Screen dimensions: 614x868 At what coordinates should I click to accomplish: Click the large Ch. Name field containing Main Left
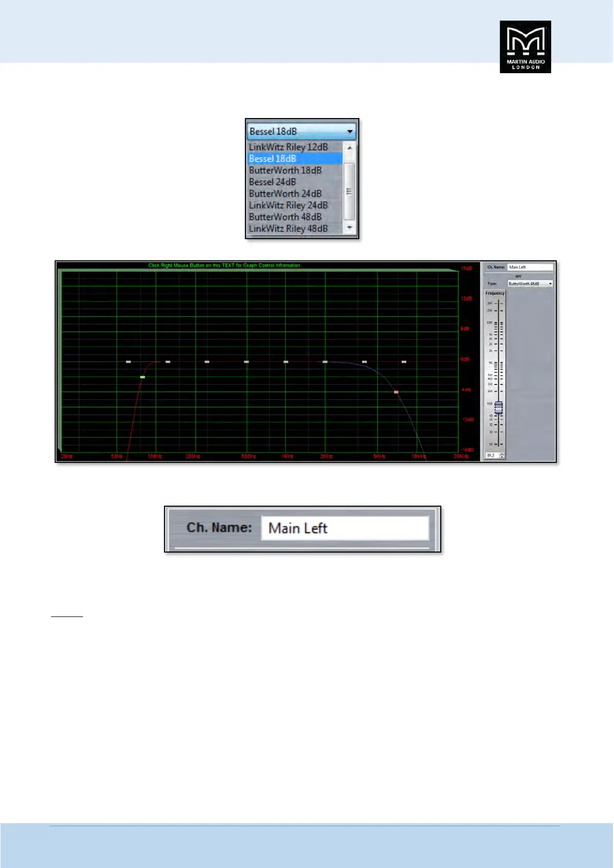coord(345,528)
